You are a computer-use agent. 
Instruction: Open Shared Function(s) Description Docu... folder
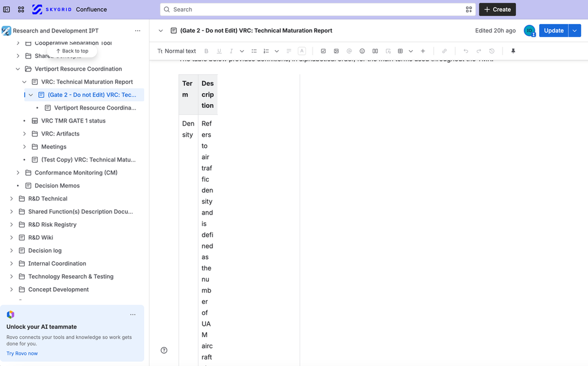[x=80, y=212]
